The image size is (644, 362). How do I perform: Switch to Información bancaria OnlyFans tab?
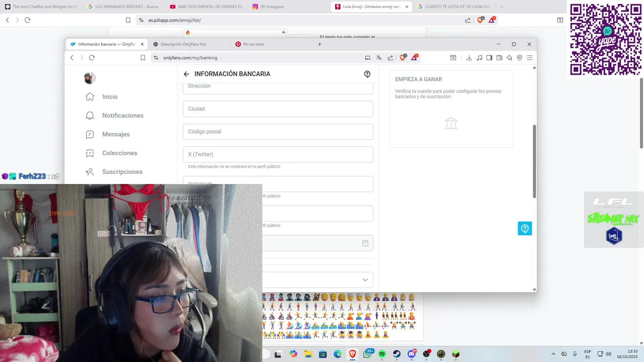(x=107, y=44)
